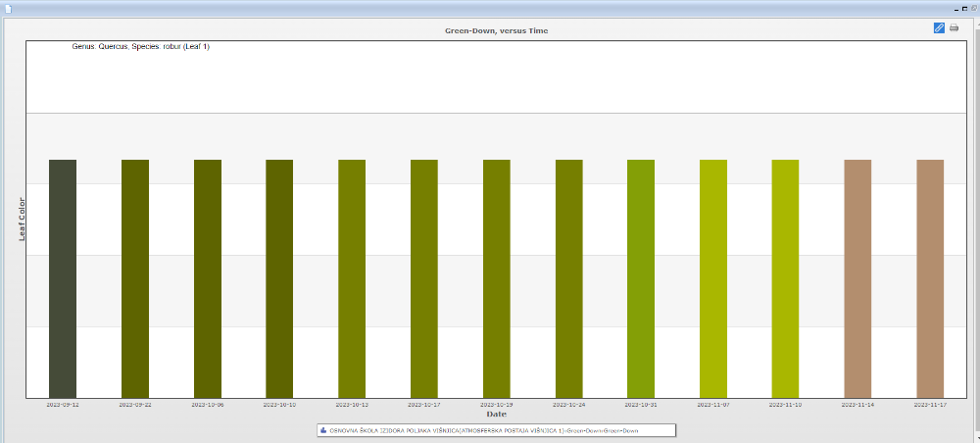Click the blue link icon above chart

pos(939,28)
